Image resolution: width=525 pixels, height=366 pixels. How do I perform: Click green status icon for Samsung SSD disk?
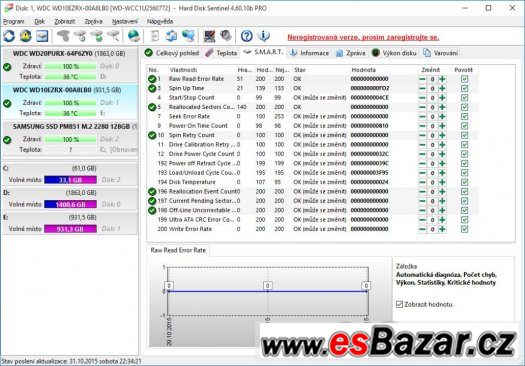7,140
